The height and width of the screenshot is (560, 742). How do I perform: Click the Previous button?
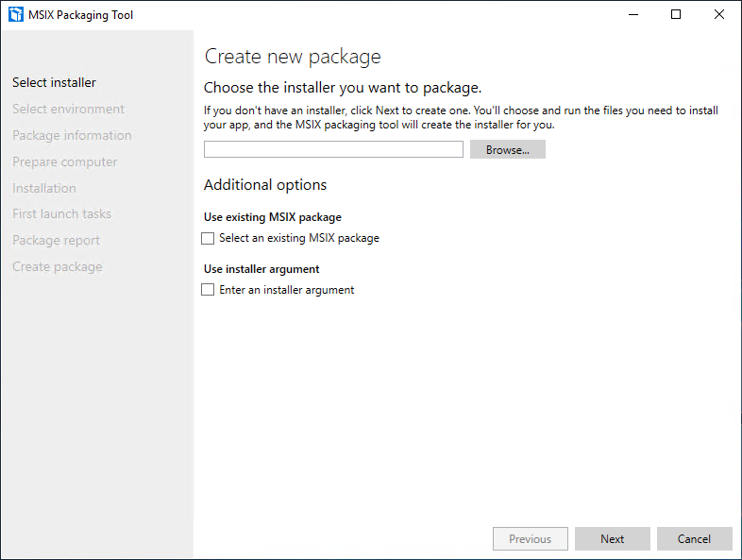530,538
